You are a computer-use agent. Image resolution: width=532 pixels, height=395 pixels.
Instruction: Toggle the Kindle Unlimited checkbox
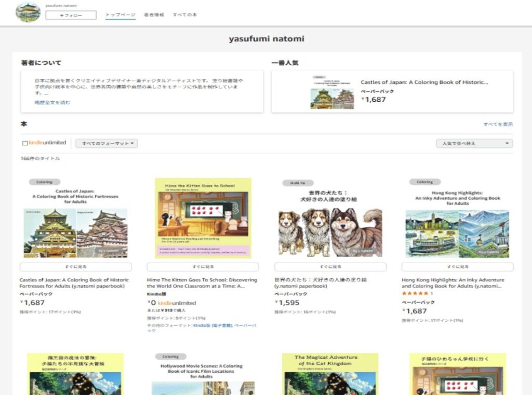tap(25, 143)
